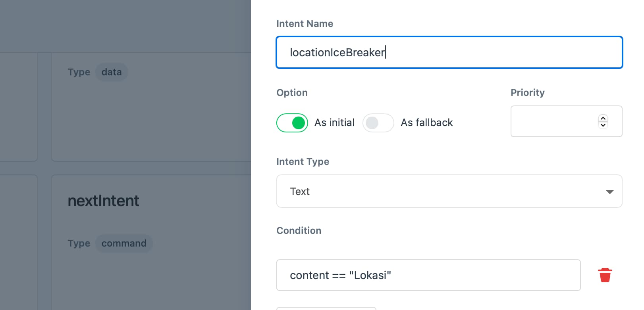Click the Priority increment up arrow
The height and width of the screenshot is (310, 644).
(x=603, y=118)
